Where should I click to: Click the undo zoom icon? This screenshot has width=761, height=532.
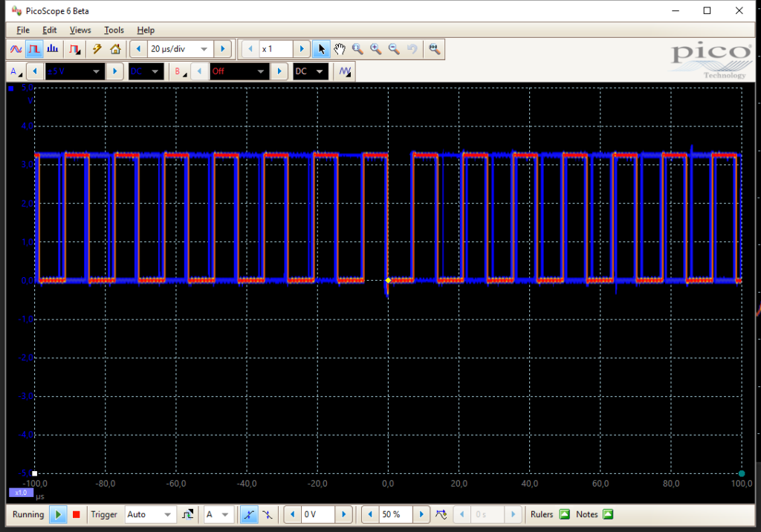[x=412, y=49]
